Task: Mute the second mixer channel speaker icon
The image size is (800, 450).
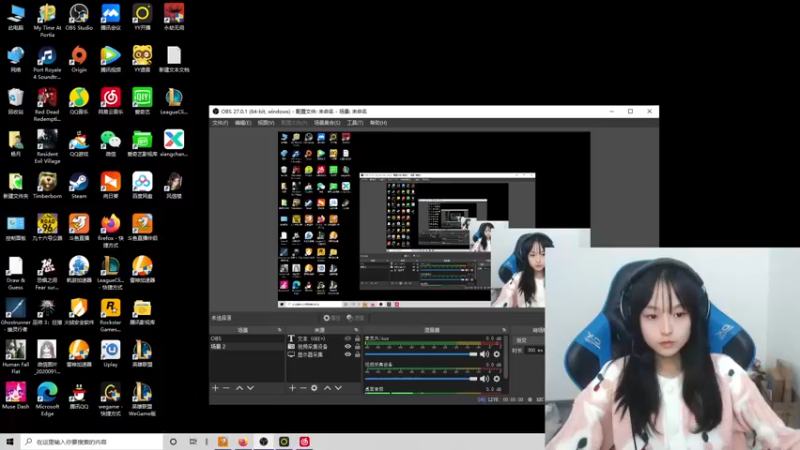Action: 484,379
